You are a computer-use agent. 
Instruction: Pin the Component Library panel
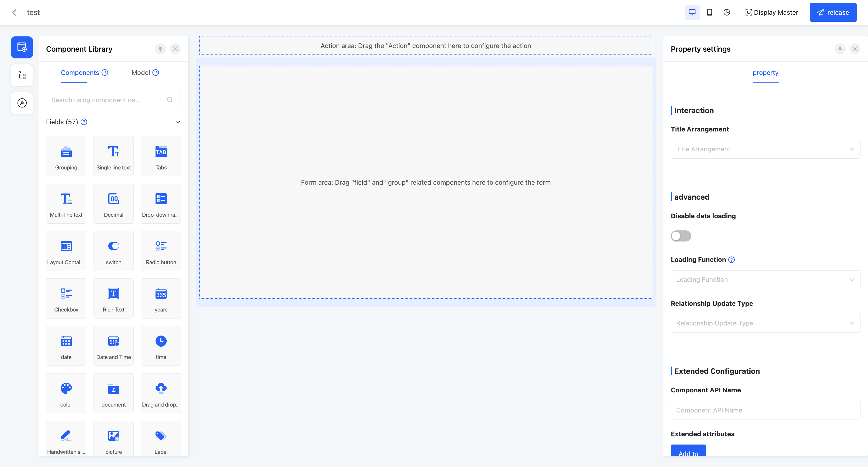pyautogui.click(x=160, y=49)
